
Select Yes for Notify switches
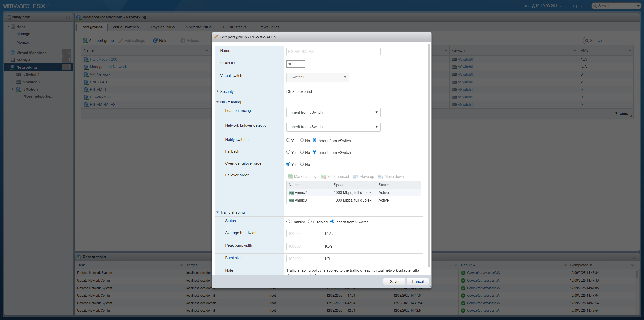point(288,140)
